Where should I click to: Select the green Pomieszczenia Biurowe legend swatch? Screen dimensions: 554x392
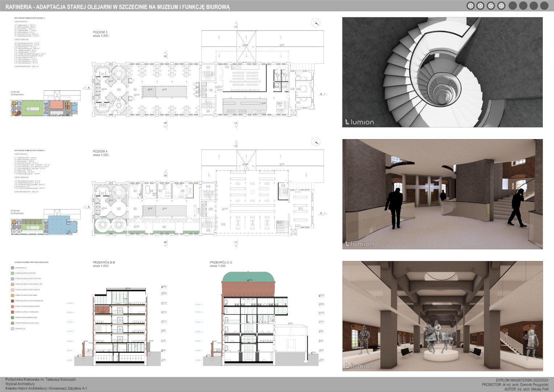pos(13,273)
